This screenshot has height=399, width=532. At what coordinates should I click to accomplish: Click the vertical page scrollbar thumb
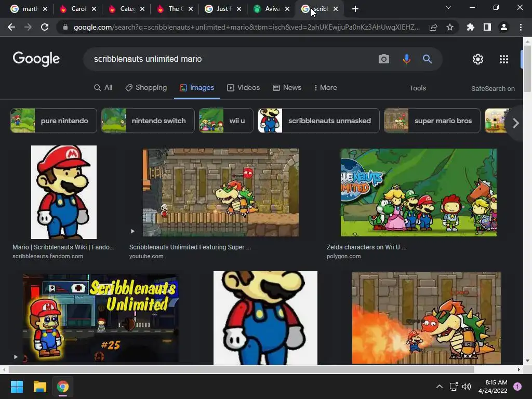527,68
